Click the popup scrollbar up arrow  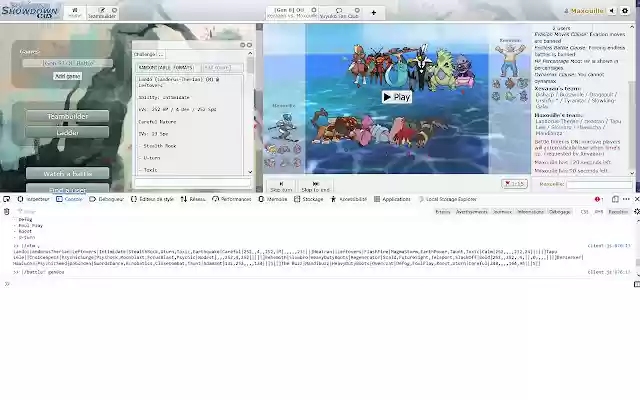(x=250, y=53)
